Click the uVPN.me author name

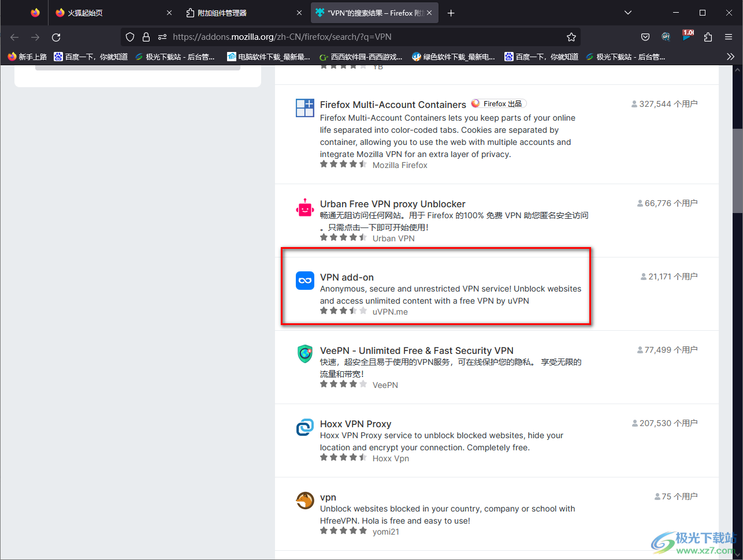tap(390, 312)
